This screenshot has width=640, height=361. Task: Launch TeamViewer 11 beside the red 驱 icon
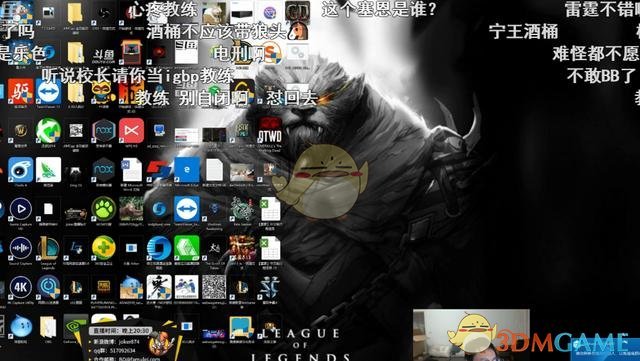48,91
